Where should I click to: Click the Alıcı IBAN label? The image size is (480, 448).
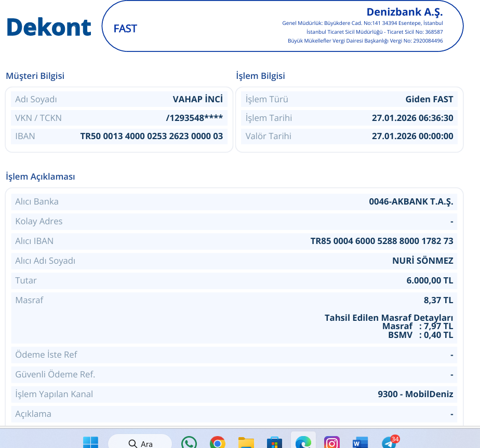click(x=34, y=241)
